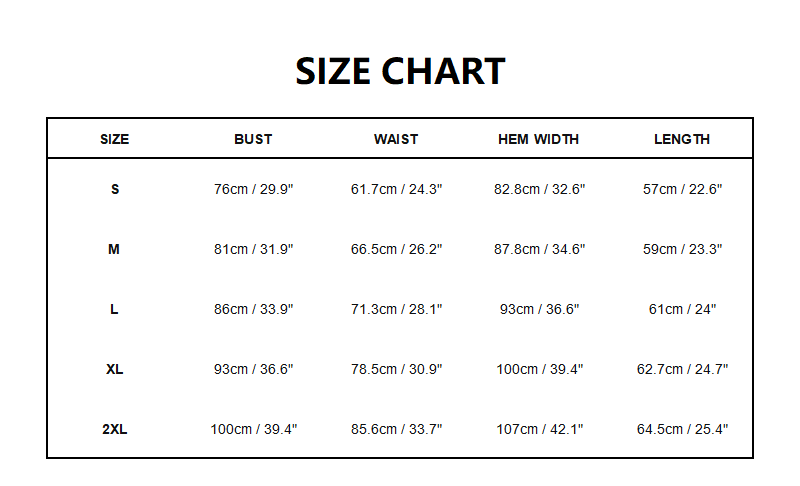
Task: Click the L hem width 93cm / 36.6"
Action: (x=539, y=309)
